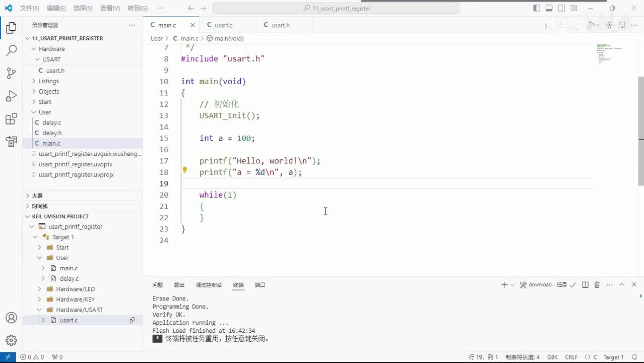Viewport: 644px width, 363px height.
Task: Collapse Target 1 in Keil project tree
Action: click(35, 237)
